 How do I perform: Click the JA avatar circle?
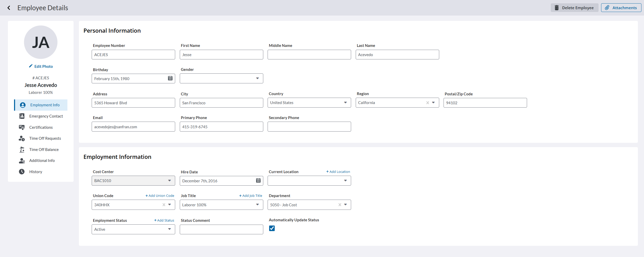(41, 42)
